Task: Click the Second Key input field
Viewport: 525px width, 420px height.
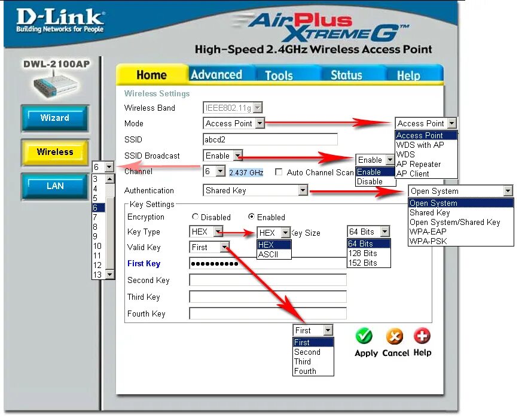Action: pyautogui.click(x=268, y=280)
